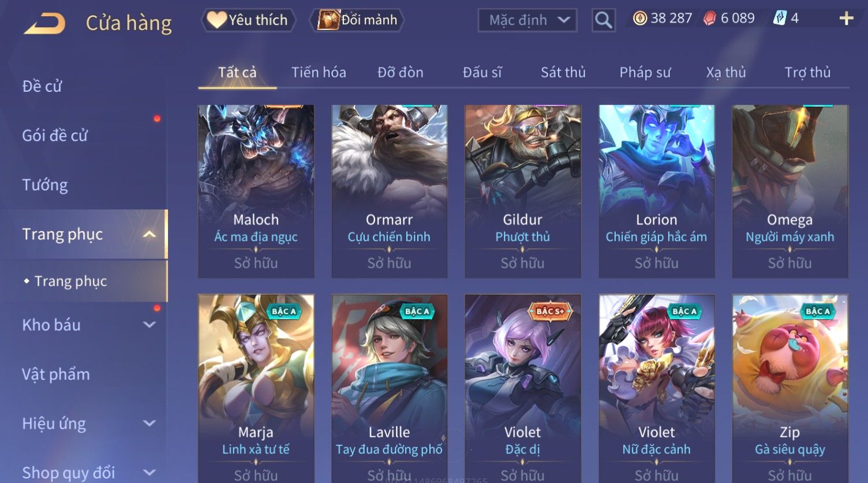Open Yêu thích heart favorites
The image size is (868, 483).
coord(248,20)
